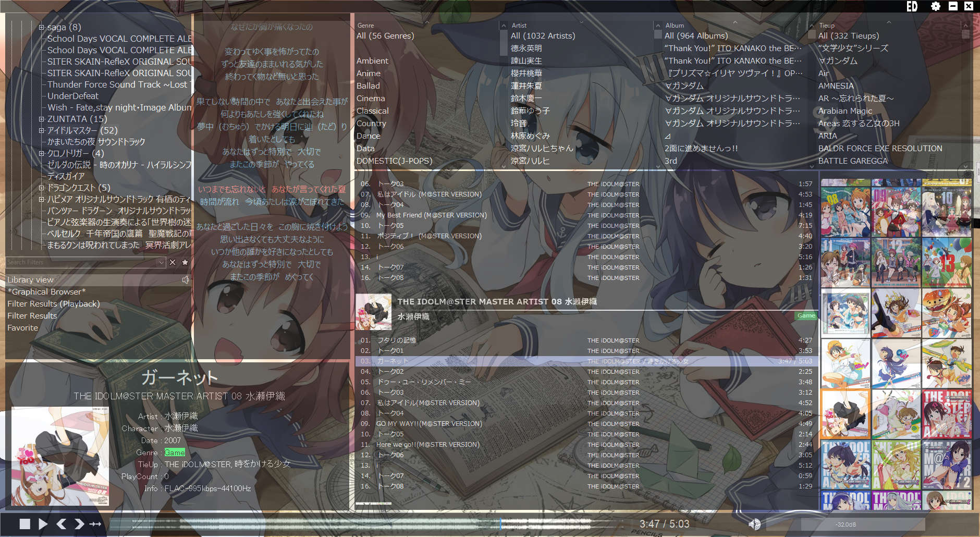This screenshot has width=980, height=537.
Task: Focus the Search Filters input field
Action: tap(81, 262)
